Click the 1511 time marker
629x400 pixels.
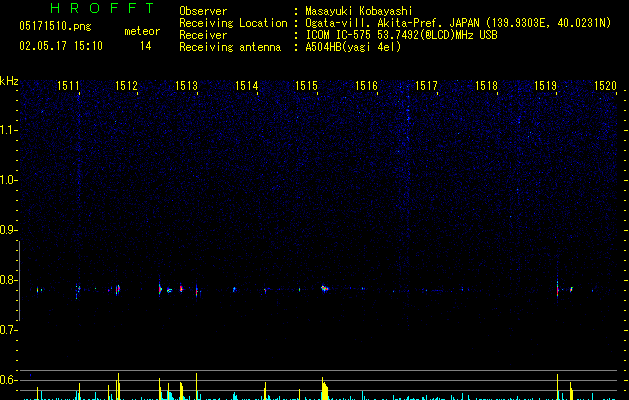click(68, 86)
